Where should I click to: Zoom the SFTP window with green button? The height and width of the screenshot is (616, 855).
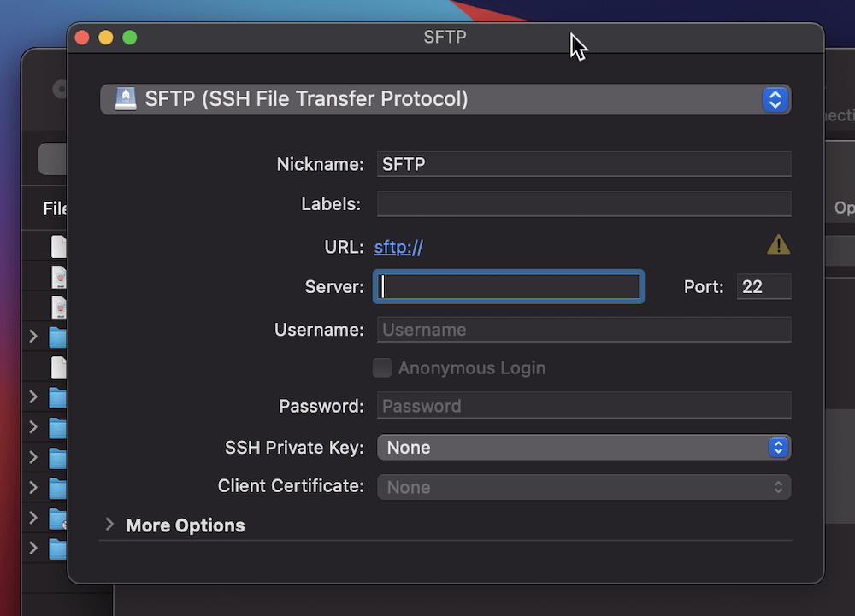point(130,38)
